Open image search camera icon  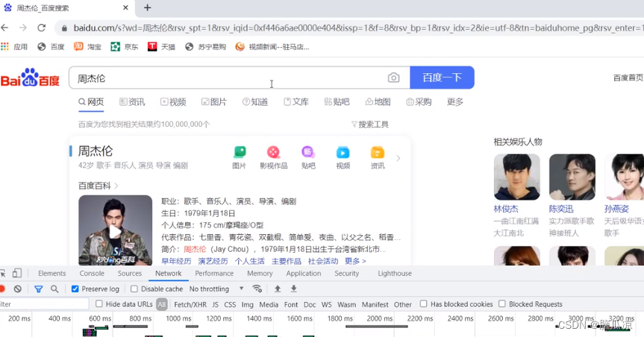pyautogui.click(x=393, y=78)
